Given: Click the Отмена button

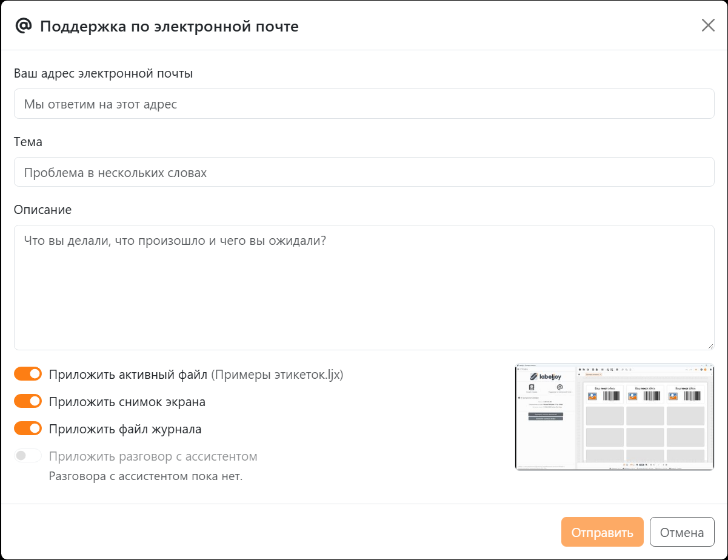Looking at the screenshot, I should pos(682,532).
